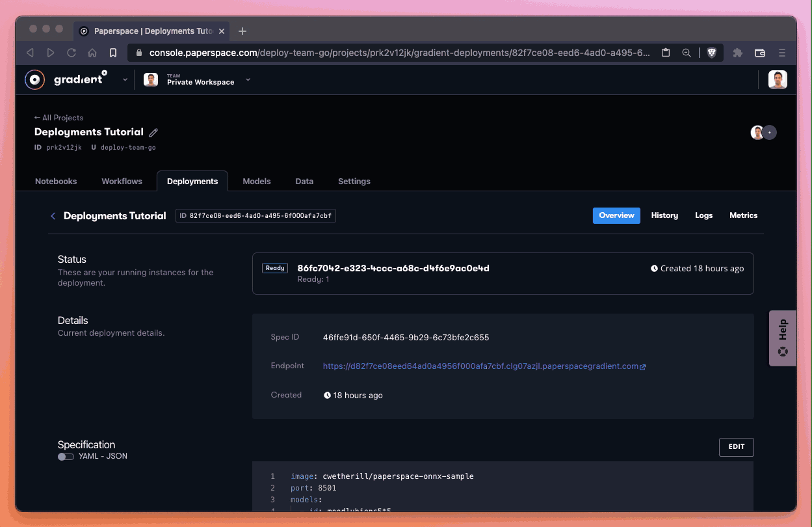
Task: Click Created 18 hours ago in Status row
Action: coord(698,268)
